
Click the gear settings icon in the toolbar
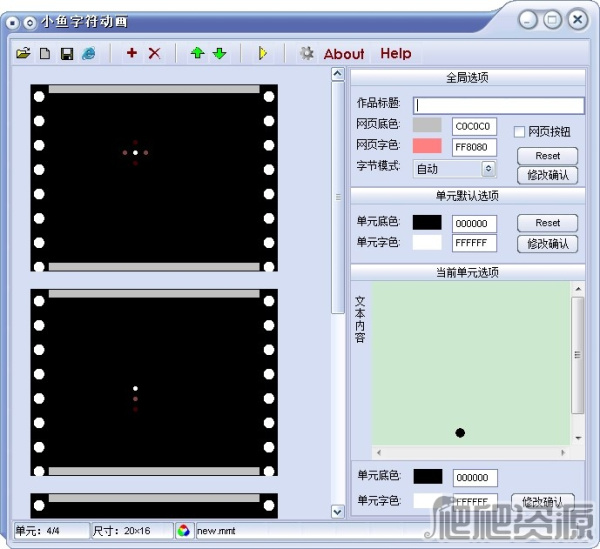click(307, 54)
